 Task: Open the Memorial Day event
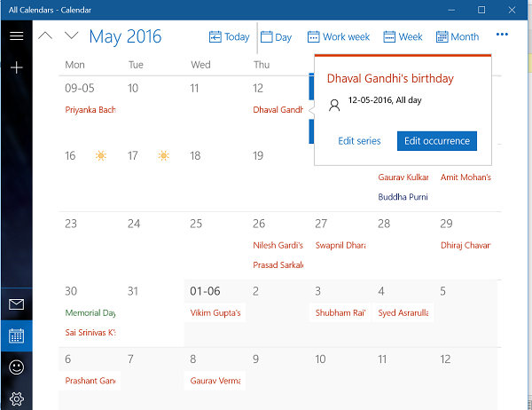[90, 313]
